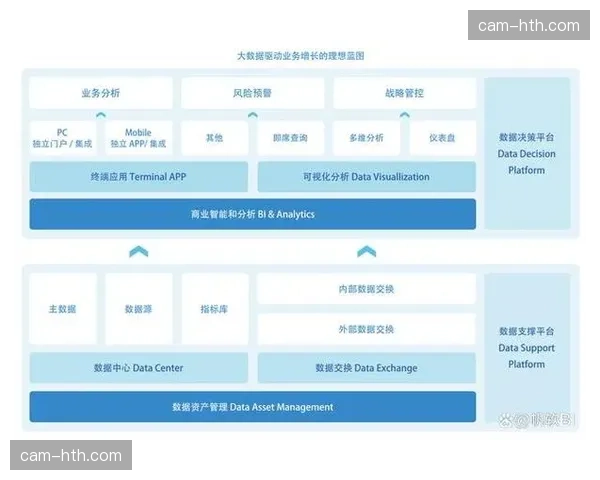Click the 终端应用 Terminal APP bar
The width and height of the screenshot is (600, 480).
click(139, 176)
